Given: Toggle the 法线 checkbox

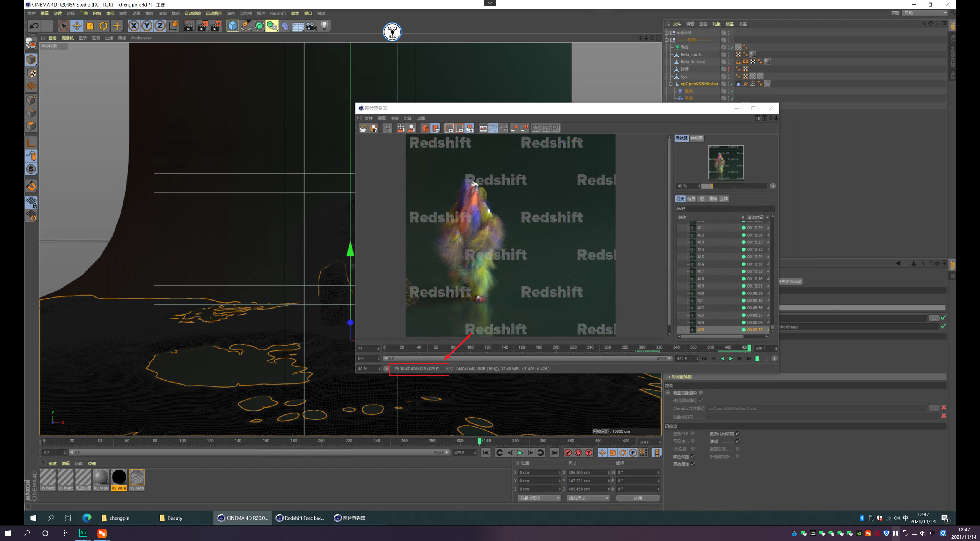Looking at the screenshot, I should tap(737, 441).
